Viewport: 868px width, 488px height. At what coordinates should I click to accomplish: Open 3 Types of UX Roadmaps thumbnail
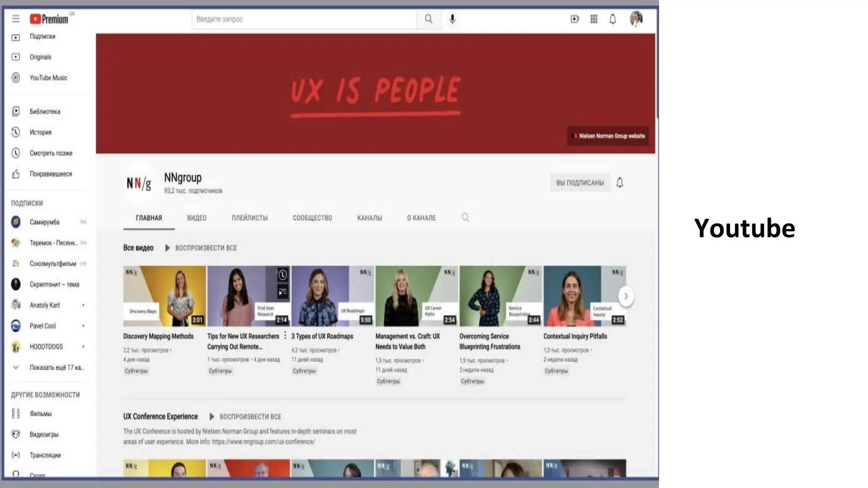[x=333, y=296]
